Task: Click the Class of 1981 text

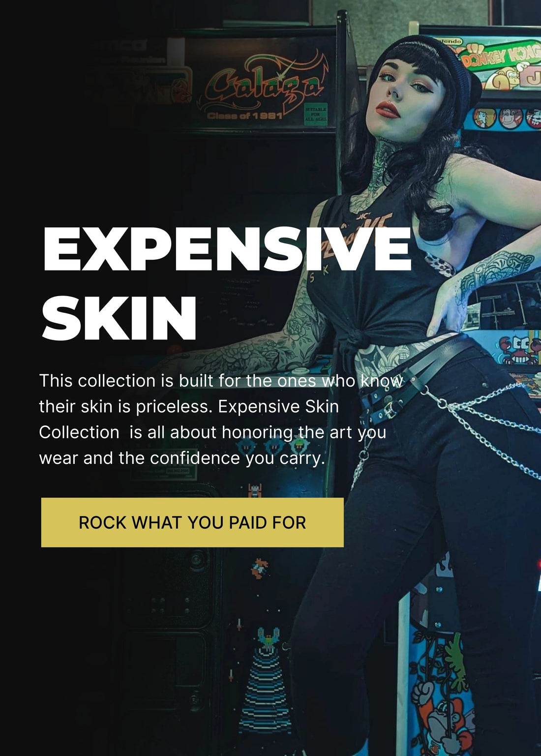Action: click(244, 116)
